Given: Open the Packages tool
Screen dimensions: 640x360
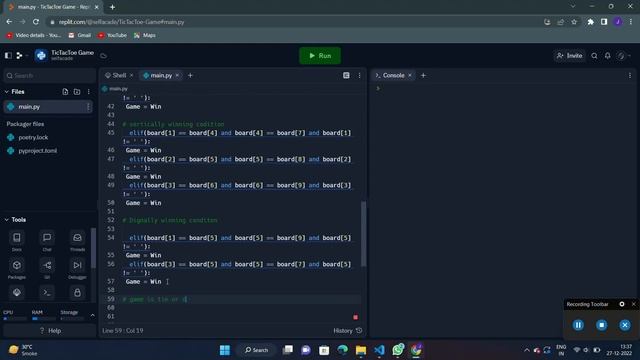Looking at the screenshot, I should [17, 268].
